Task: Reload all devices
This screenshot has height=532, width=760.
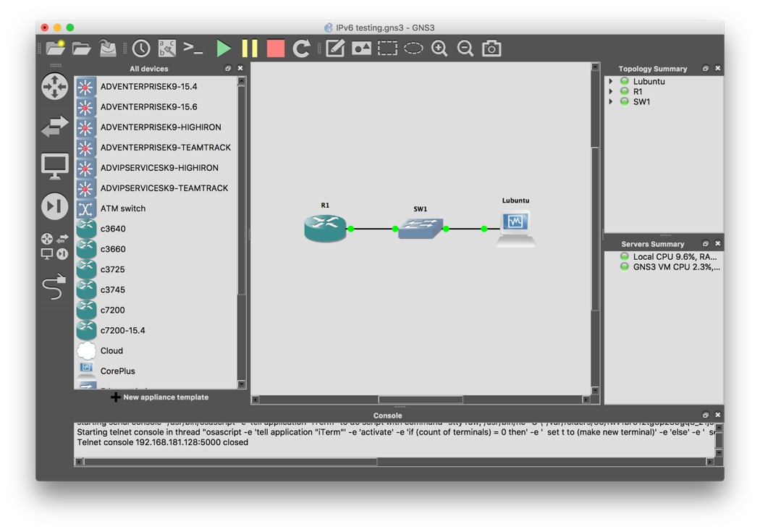Action: coord(302,48)
